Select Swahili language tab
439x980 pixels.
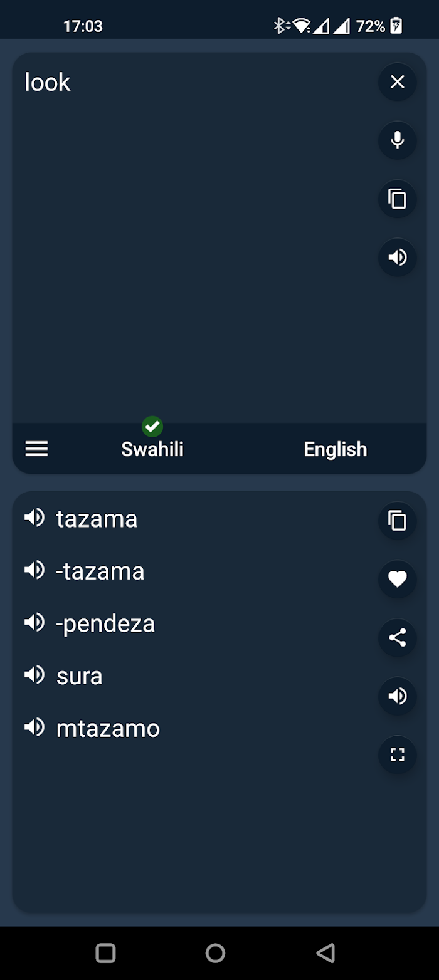(x=152, y=449)
